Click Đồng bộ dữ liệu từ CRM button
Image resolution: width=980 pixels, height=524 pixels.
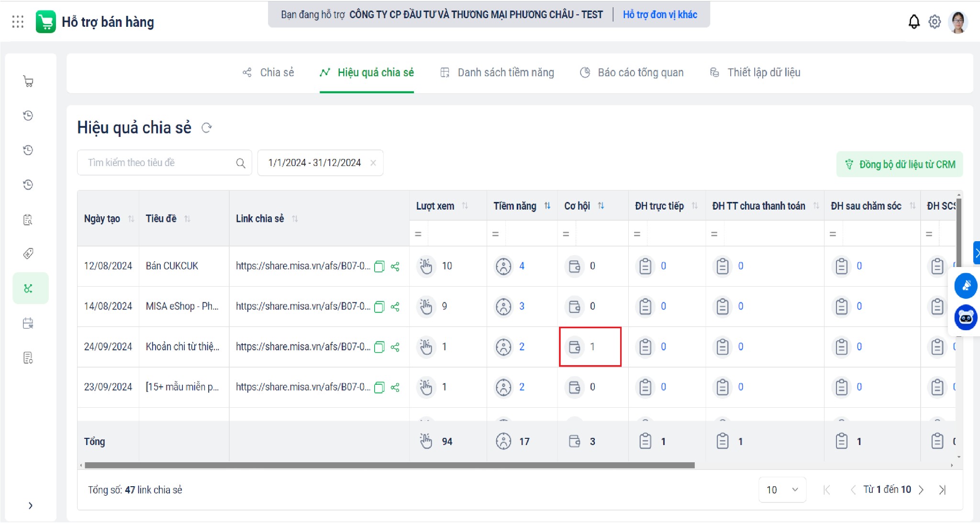point(899,165)
